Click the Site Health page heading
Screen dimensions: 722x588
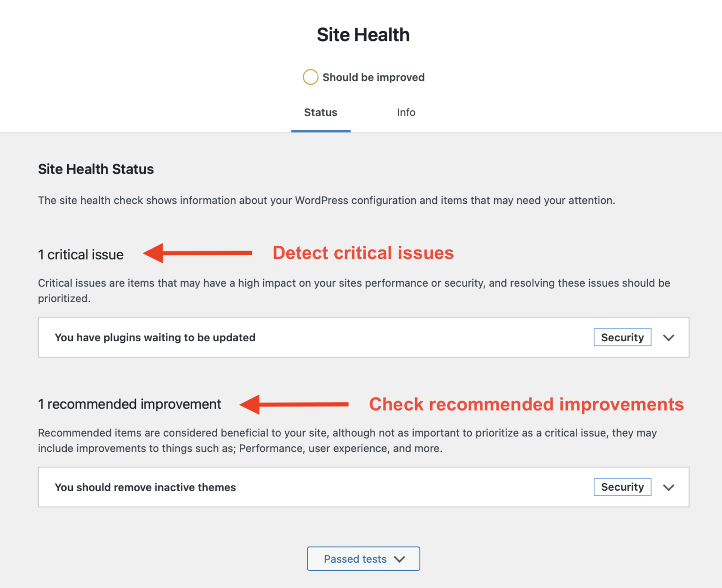(x=363, y=34)
